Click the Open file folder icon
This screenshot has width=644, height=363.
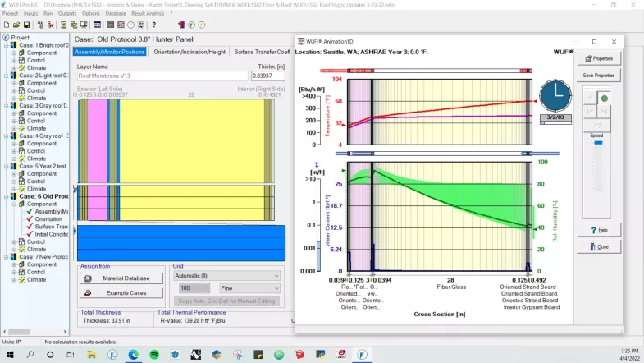pyautogui.click(x=16, y=25)
